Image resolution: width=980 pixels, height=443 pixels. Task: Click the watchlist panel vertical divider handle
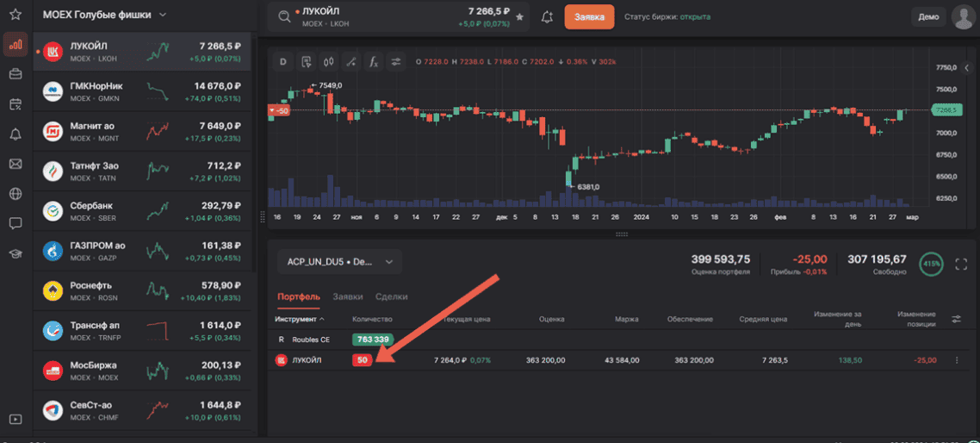click(x=261, y=217)
